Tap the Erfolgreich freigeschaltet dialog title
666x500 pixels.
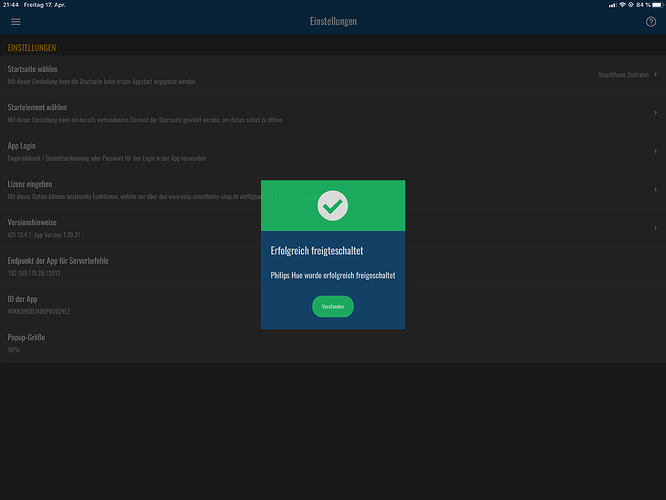(x=317, y=250)
